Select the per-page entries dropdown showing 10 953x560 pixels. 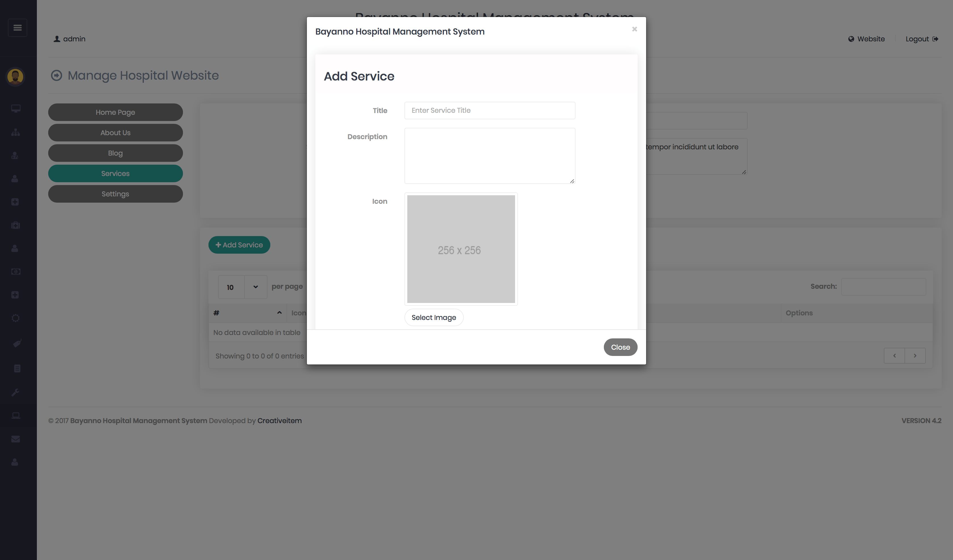[x=243, y=287]
